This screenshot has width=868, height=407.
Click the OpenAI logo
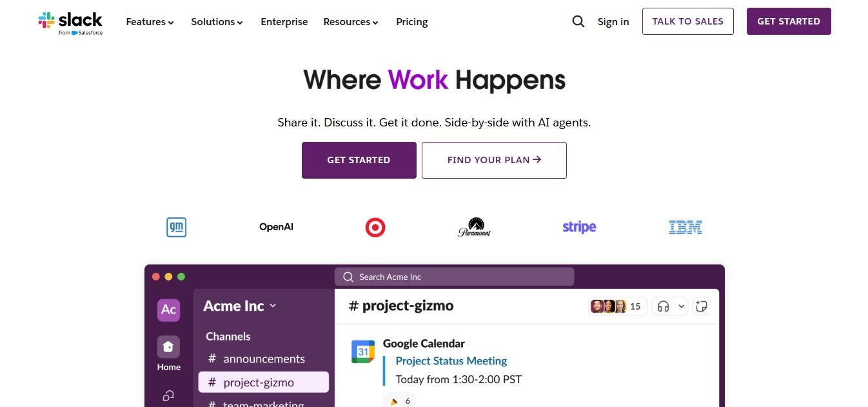[276, 226]
